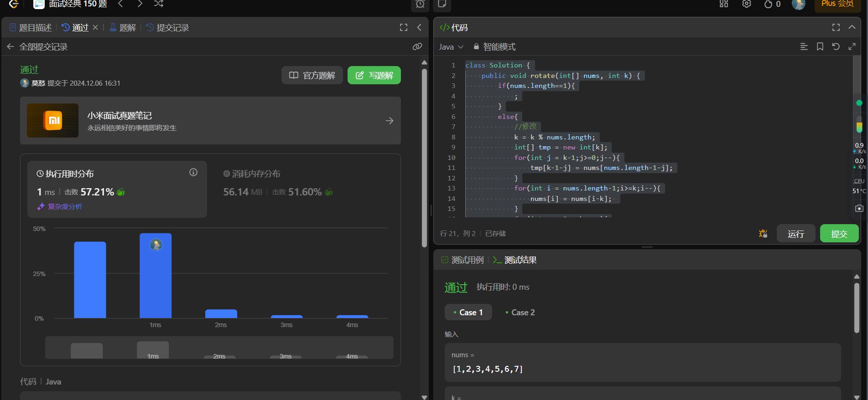Click the author name 莫愁
The height and width of the screenshot is (400, 868).
(x=38, y=83)
